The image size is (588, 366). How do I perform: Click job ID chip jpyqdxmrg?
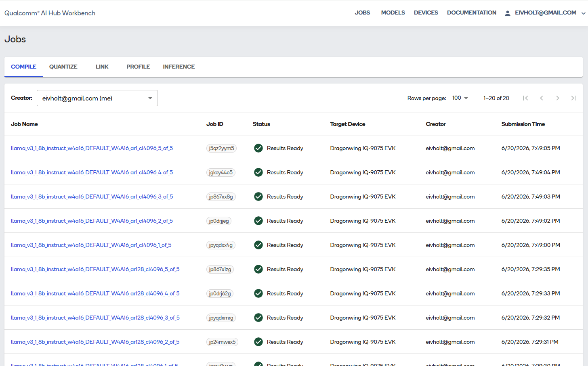click(x=221, y=318)
